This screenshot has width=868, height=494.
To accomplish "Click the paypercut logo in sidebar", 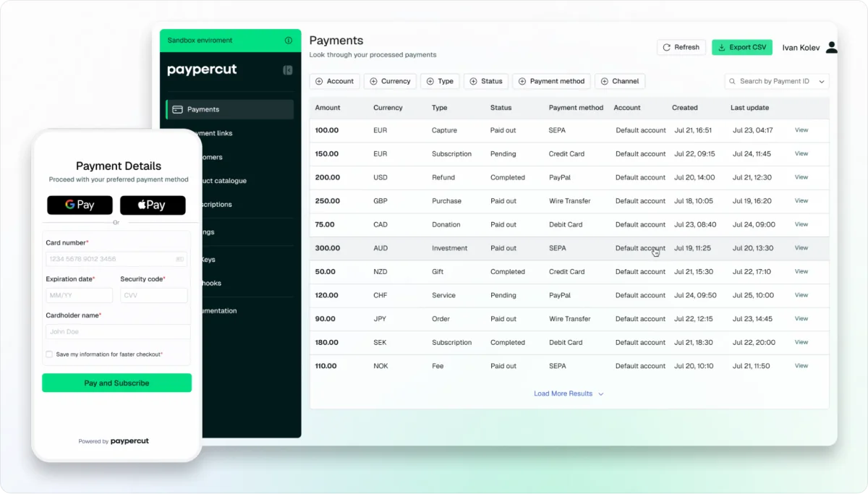I will click(202, 70).
